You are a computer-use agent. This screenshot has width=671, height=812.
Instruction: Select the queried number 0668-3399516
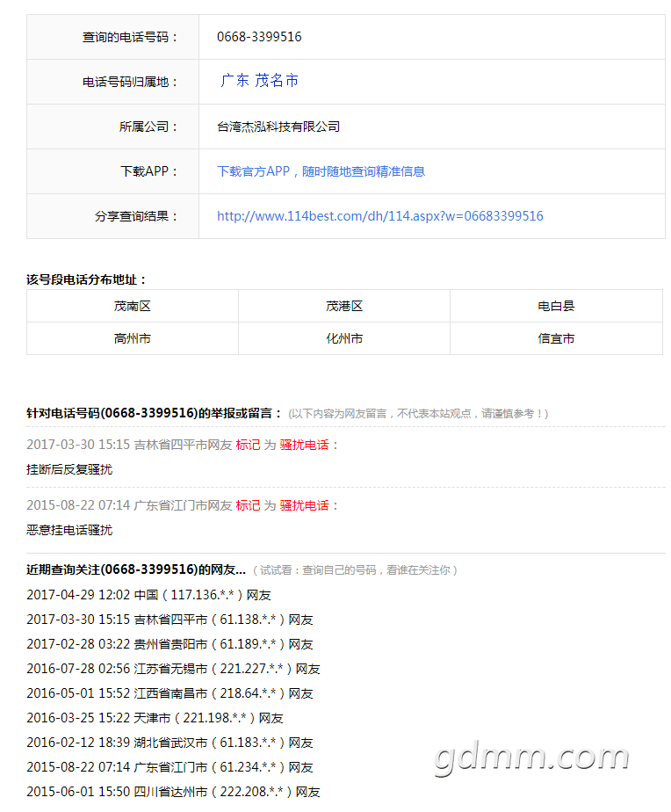pyautogui.click(x=259, y=37)
